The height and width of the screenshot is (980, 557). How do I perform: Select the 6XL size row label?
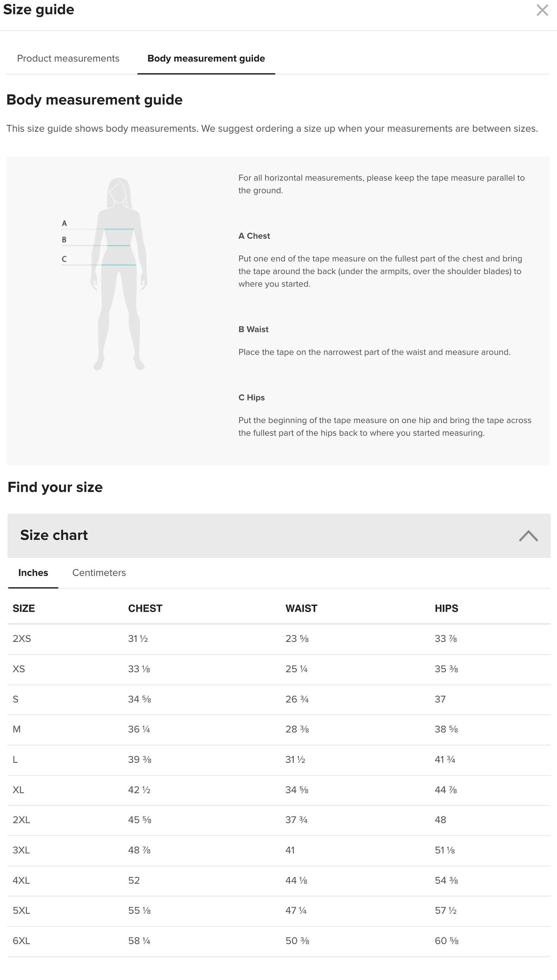coord(21,941)
